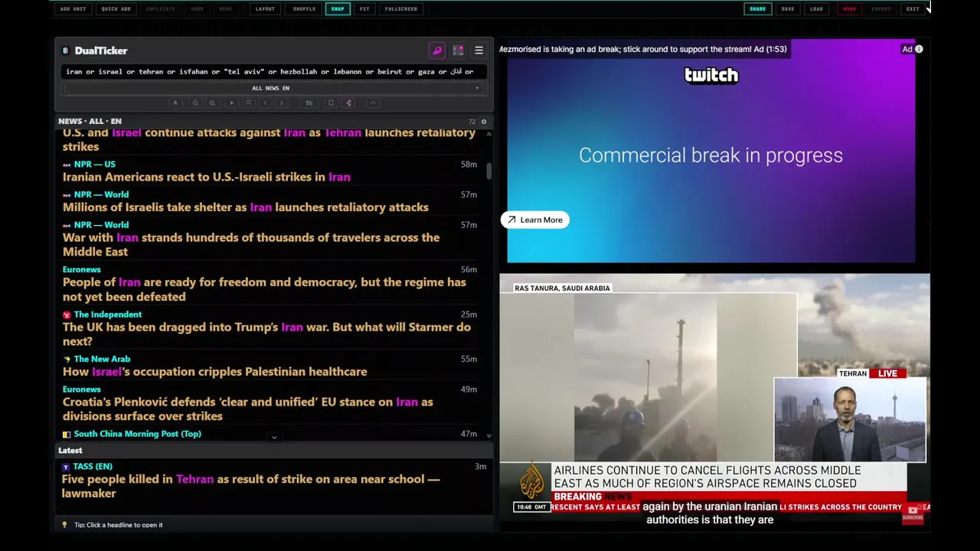The height and width of the screenshot is (551, 980).
Task: Open New Arab headline on Palestinian healthcare
Action: pos(215,372)
